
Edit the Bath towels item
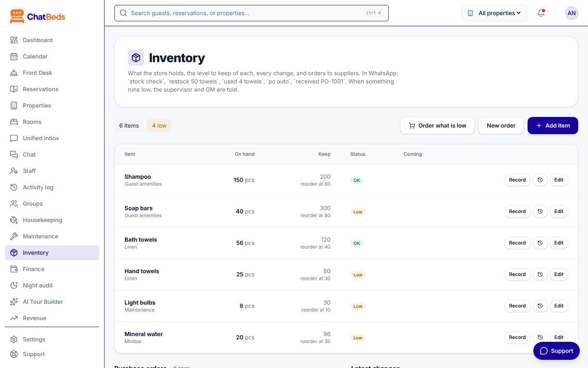pyautogui.click(x=559, y=243)
